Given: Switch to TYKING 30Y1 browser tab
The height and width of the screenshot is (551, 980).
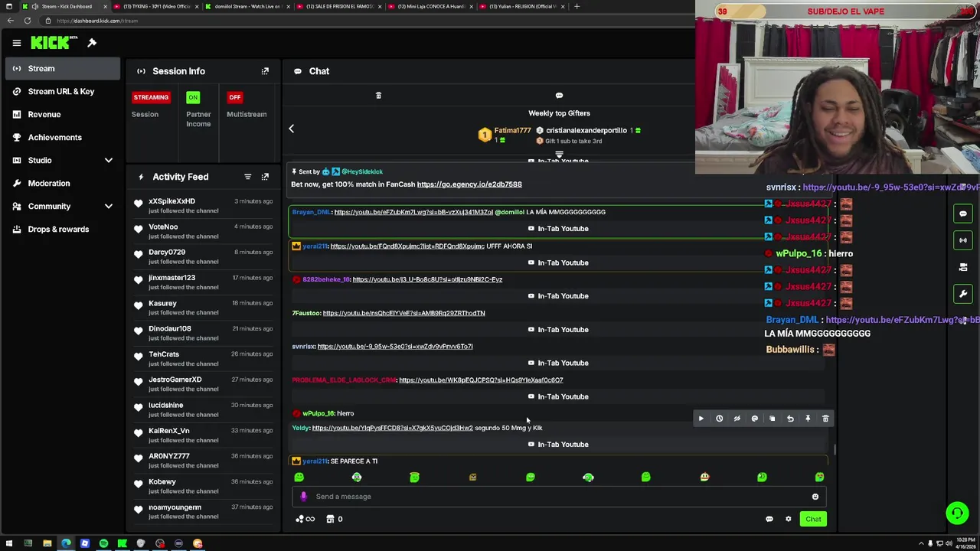Looking at the screenshot, I should pos(156,6).
